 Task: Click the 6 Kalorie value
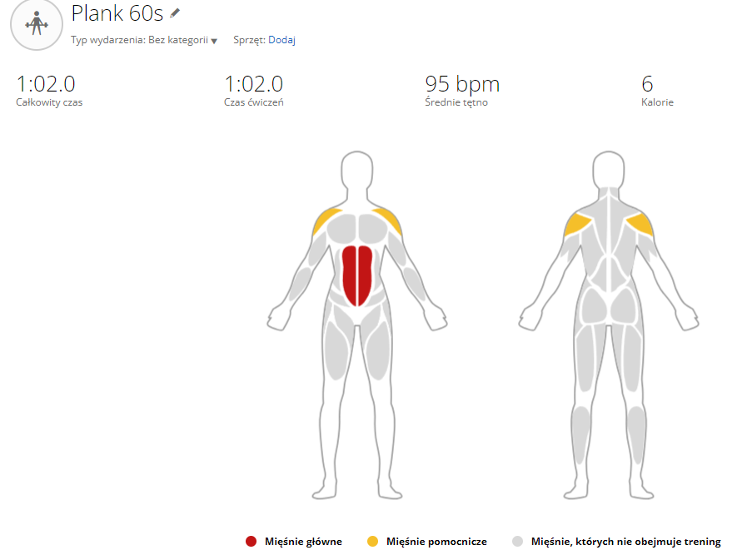pos(647,84)
